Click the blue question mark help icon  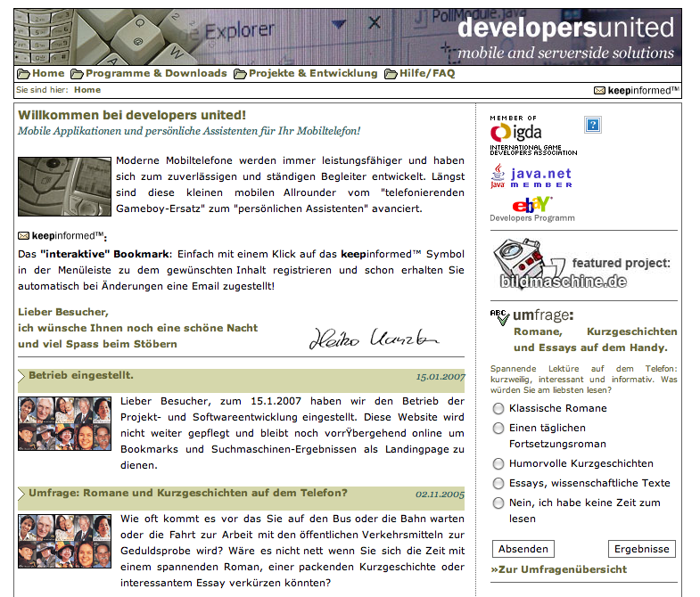tap(592, 125)
